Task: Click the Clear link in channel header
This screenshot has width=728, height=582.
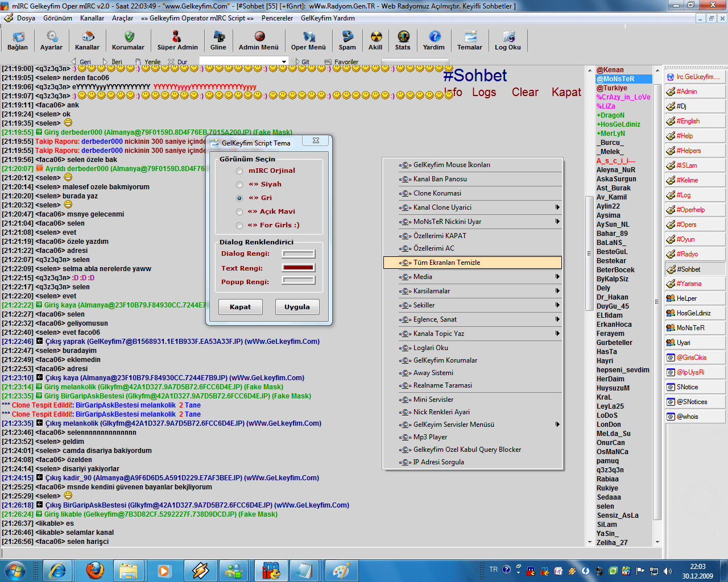Action: (x=525, y=92)
